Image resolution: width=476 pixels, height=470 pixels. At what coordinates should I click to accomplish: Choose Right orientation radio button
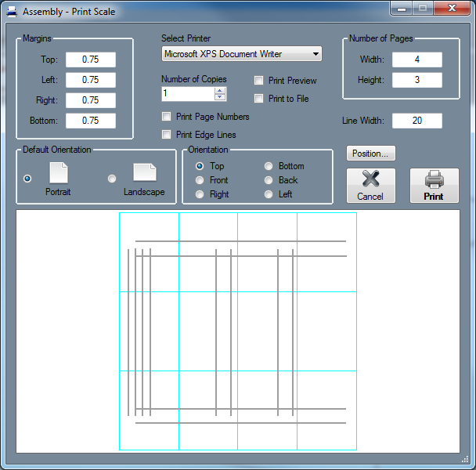tap(200, 194)
